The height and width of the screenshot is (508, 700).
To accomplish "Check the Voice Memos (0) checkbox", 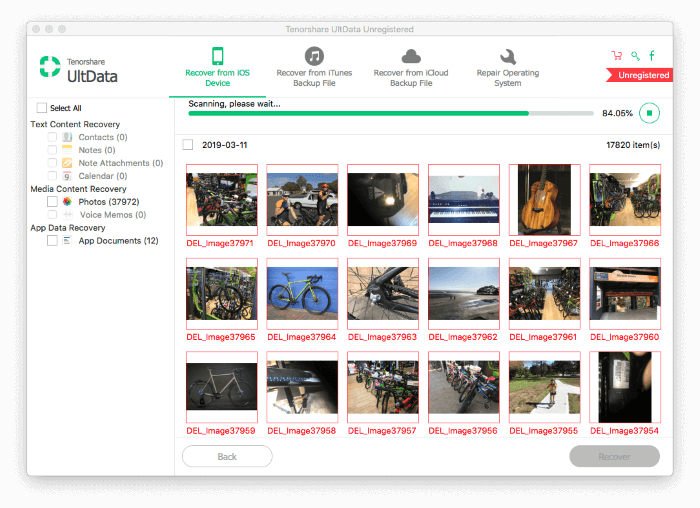I will point(52,215).
